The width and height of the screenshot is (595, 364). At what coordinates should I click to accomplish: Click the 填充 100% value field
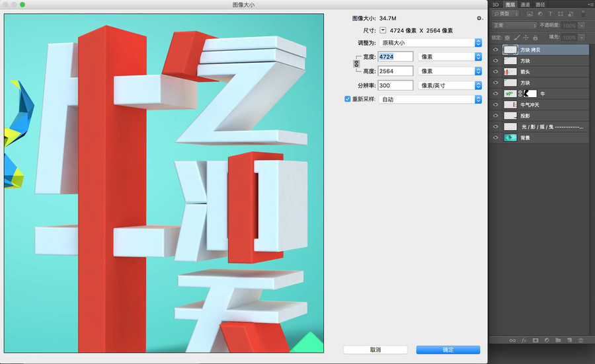pyautogui.click(x=569, y=38)
